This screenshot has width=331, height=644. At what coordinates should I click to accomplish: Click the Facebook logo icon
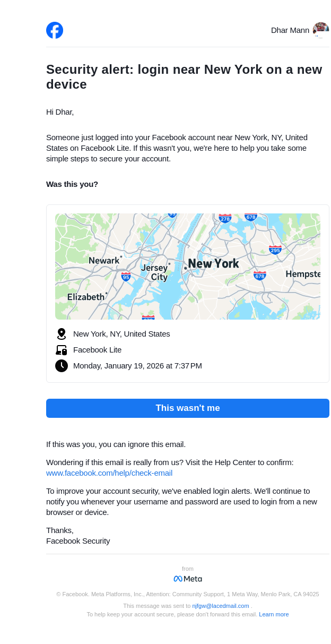55,30
